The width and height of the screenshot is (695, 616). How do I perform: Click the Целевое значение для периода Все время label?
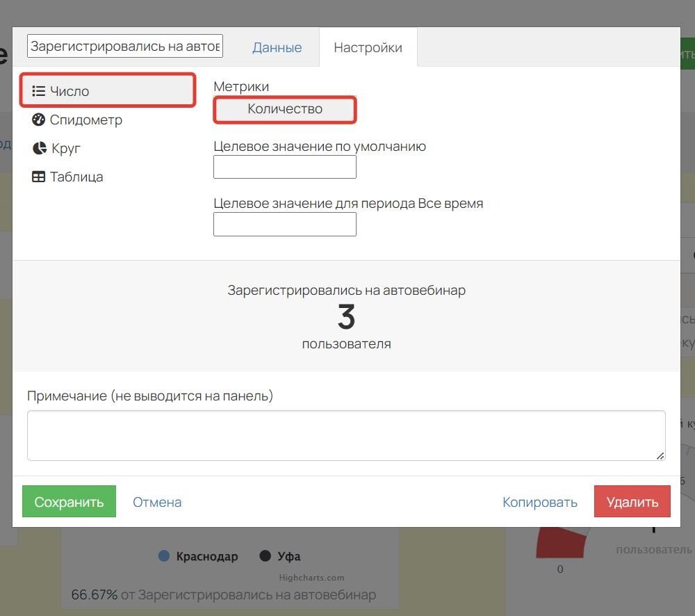(x=348, y=204)
